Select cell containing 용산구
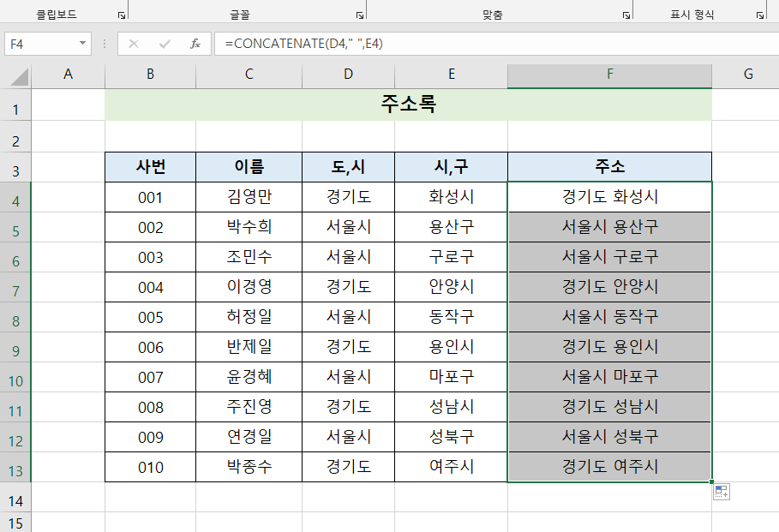 pos(451,227)
